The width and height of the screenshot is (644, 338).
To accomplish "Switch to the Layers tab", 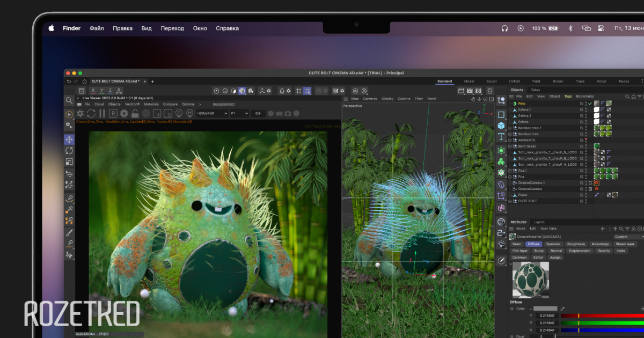I will pos(539,222).
